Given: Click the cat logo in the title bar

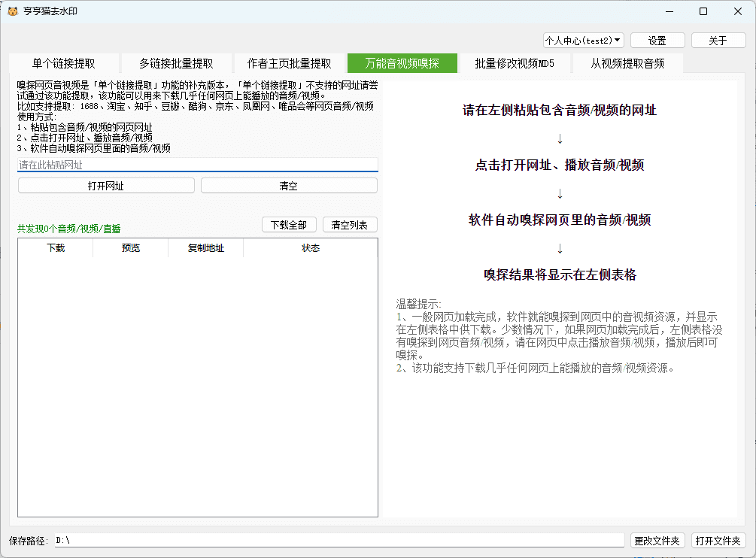Looking at the screenshot, I should pyautogui.click(x=11, y=11).
